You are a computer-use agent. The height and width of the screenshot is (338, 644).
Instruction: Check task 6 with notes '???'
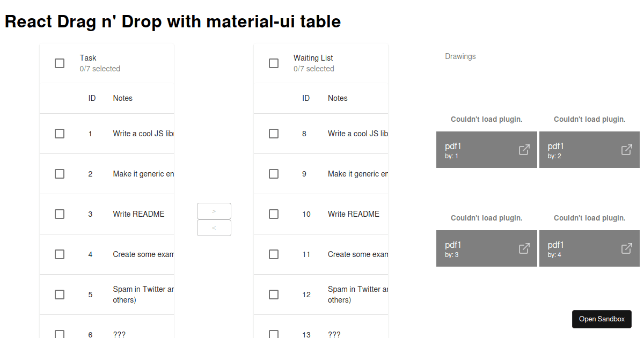[60, 333]
